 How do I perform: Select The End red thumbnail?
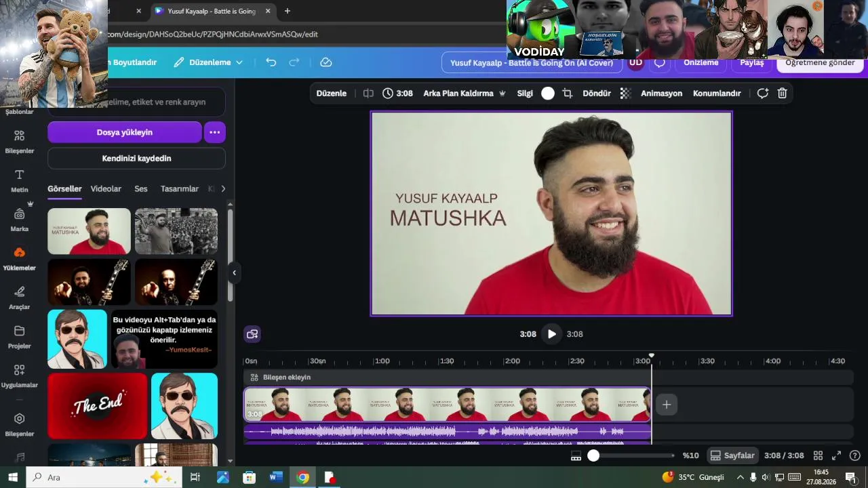[98, 406]
